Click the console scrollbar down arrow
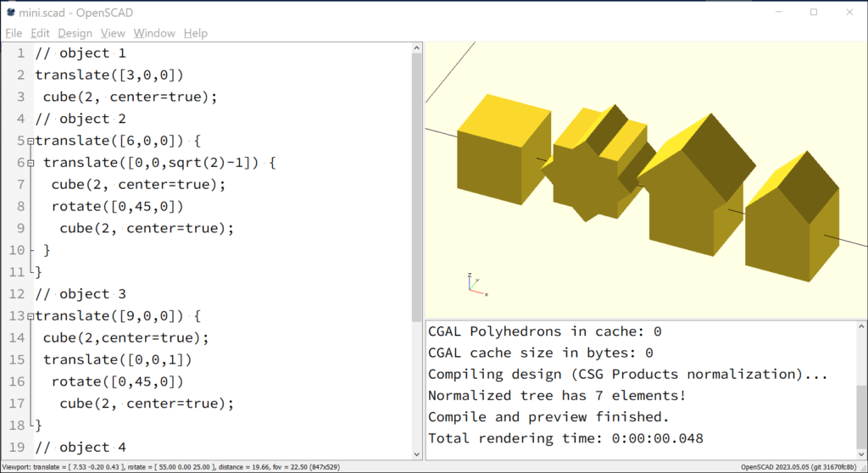The image size is (868, 473). [x=861, y=454]
